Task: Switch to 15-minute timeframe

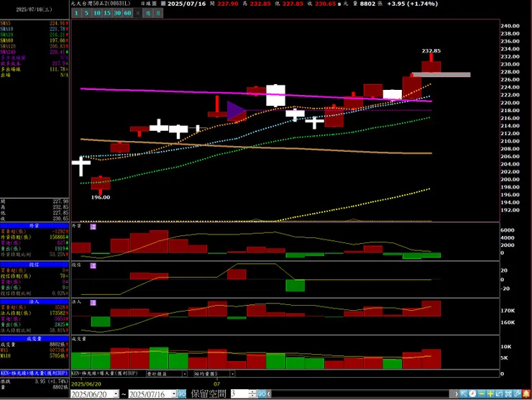Action: 107,13
